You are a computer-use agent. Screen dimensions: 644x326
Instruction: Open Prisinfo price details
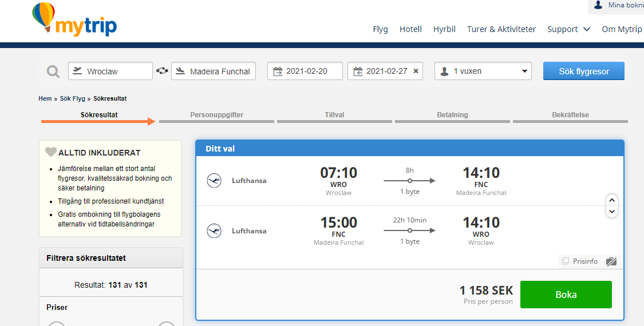[579, 261]
